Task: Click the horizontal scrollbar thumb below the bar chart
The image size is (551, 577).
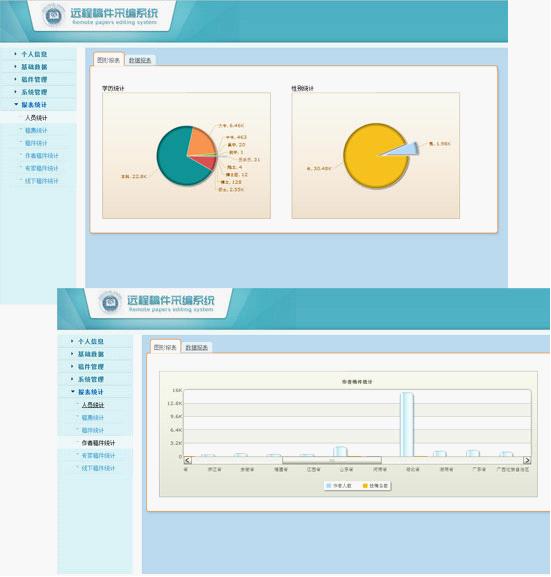Action: coord(332,460)
